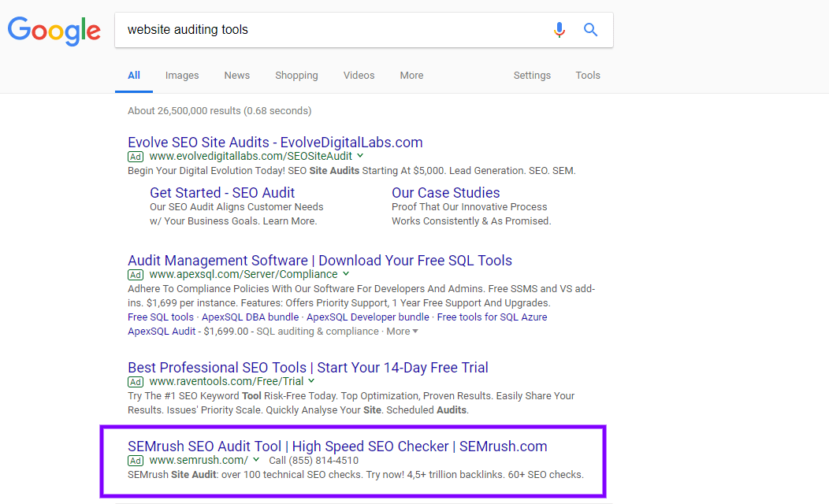Open the SEMrush SEO Audit Tool result

click(x=337, y=446)
